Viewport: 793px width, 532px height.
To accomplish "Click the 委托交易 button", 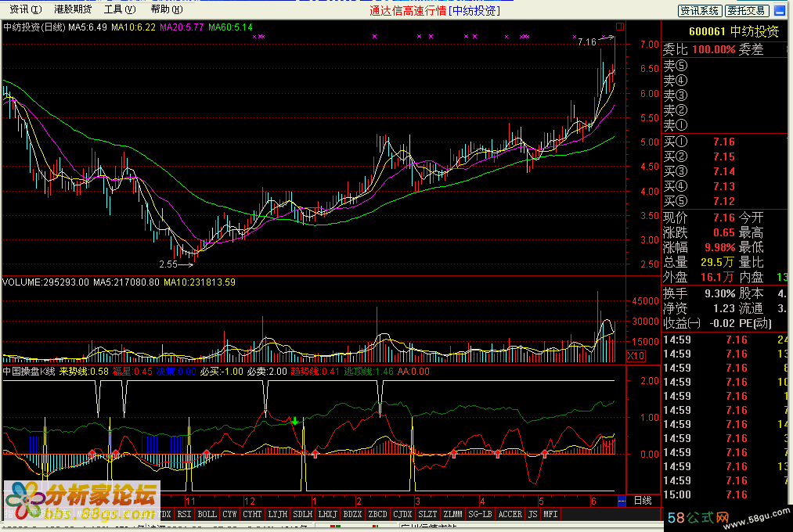I will pyautogui.click(x=748, y=10).
